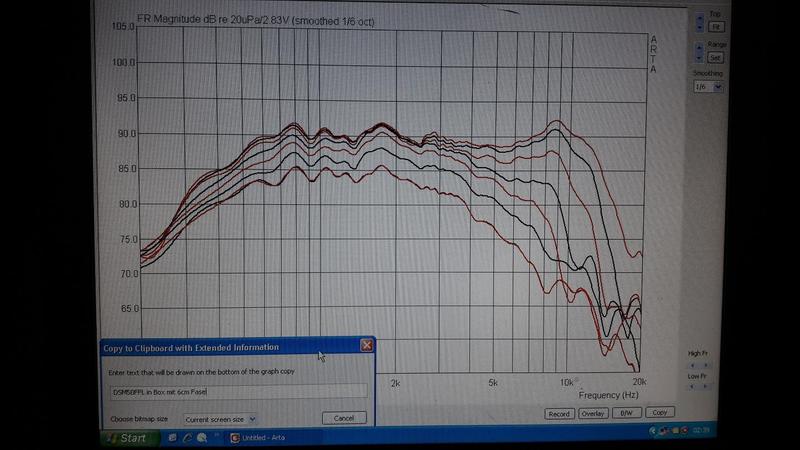Open the bitmap size dropdown
This screenshot has width=800, height=450.
pos(219,419)
